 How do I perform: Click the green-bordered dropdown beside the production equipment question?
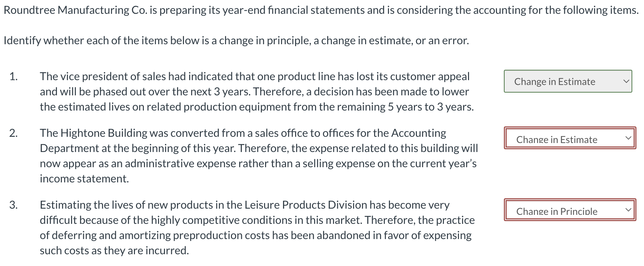567,82
